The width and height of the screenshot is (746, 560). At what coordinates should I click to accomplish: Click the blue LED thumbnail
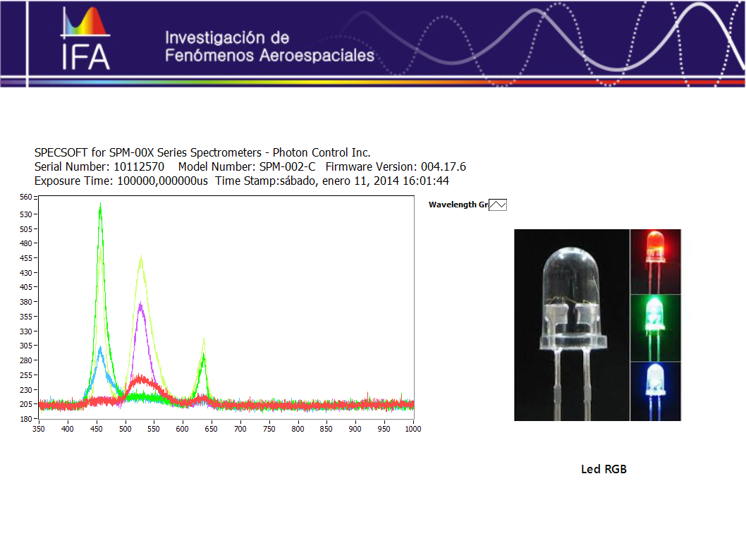(x=656, y=391)
